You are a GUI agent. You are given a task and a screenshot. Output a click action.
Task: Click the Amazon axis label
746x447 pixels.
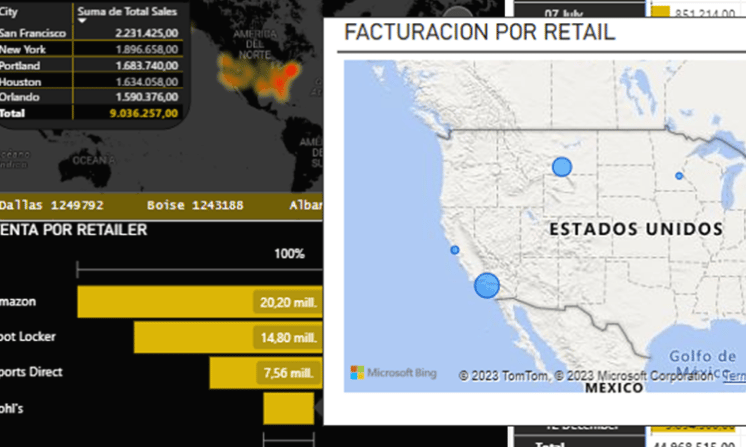(18, 301)
